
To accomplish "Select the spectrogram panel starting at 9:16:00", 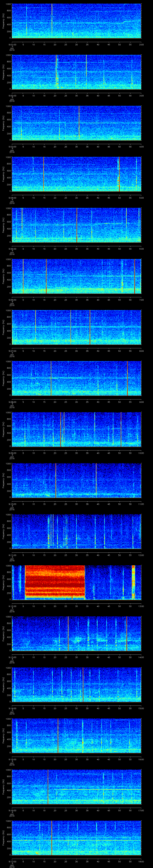I will (76, 786).
